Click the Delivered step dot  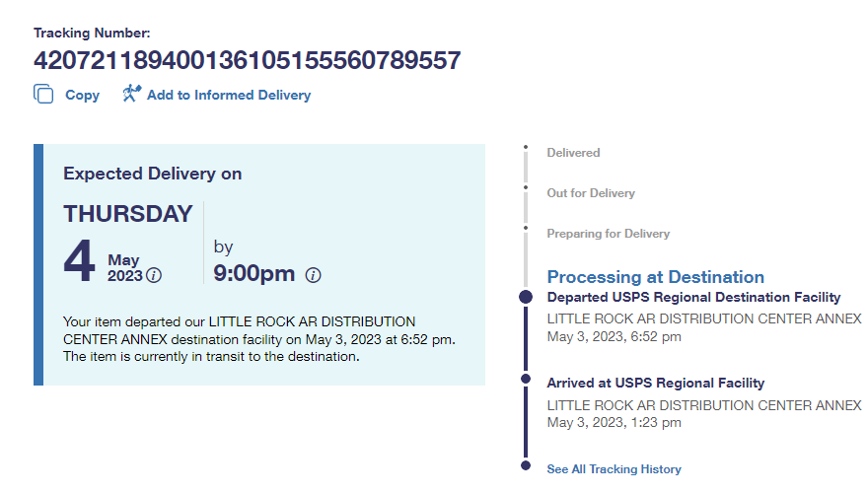pos(526,148)
